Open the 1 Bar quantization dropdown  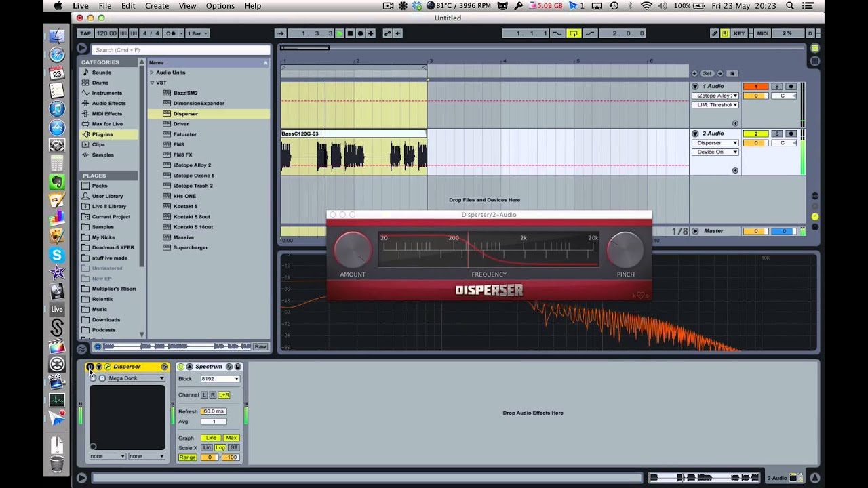(197, 33)
